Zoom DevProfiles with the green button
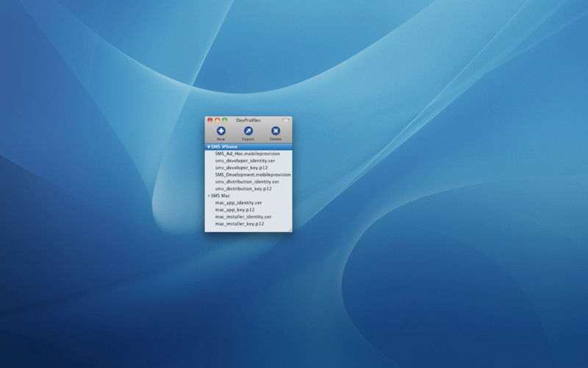The height and width of the screenshot is (368, 588). point(225,120)
